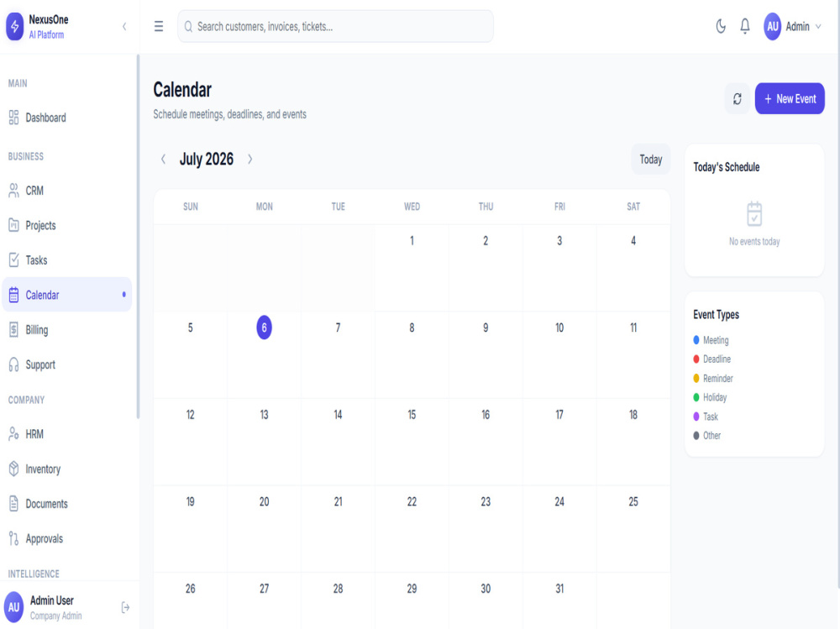840x629 pixels.
Task: Click yellow Reminder color dot
Action: click(x=696, y=378)
